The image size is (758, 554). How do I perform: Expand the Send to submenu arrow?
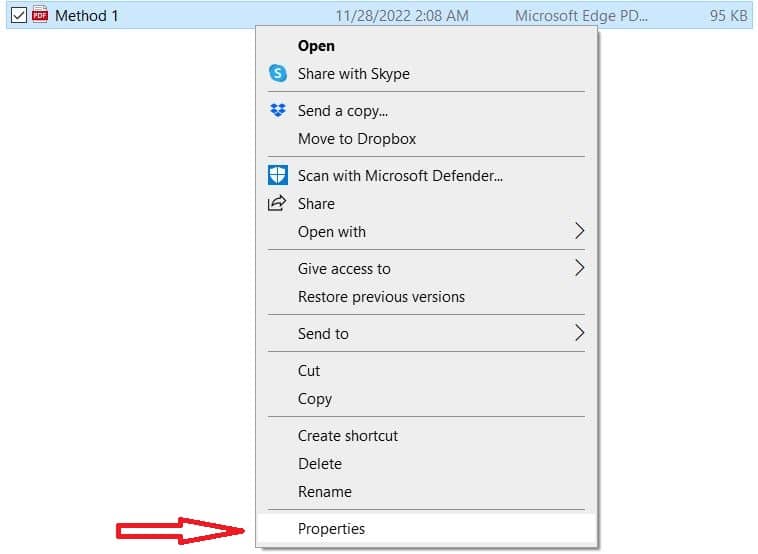(x=580, y=333)
